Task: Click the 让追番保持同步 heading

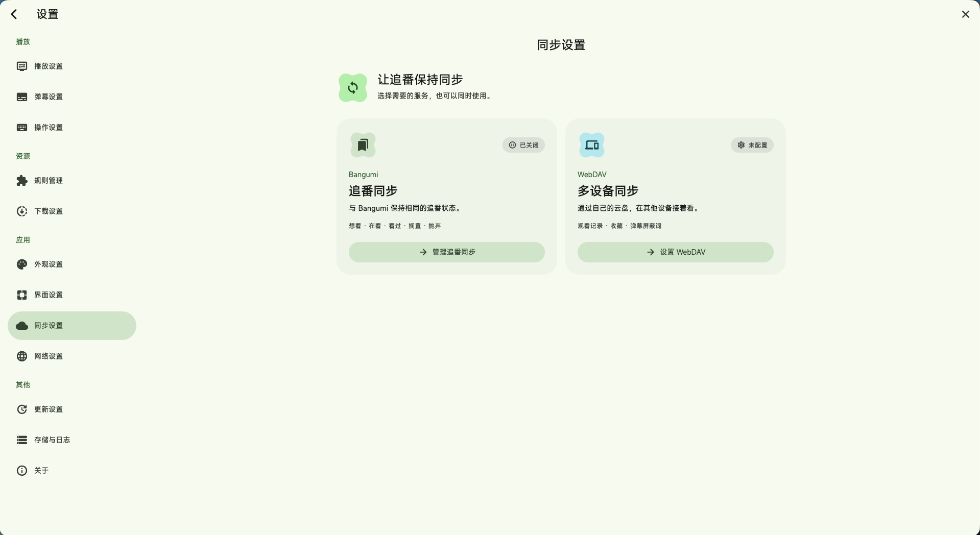Action: click(420, 80)
